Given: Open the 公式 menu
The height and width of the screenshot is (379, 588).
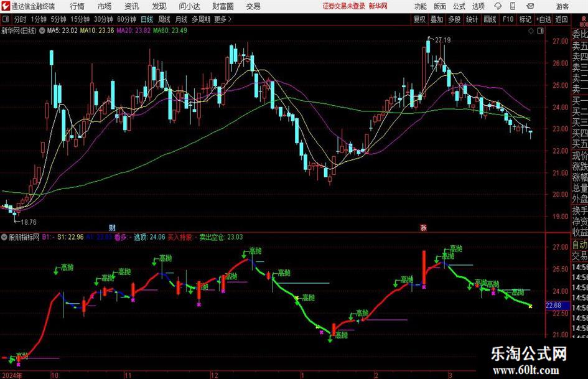Looking at the screenshot, I should tap(459, 6).
